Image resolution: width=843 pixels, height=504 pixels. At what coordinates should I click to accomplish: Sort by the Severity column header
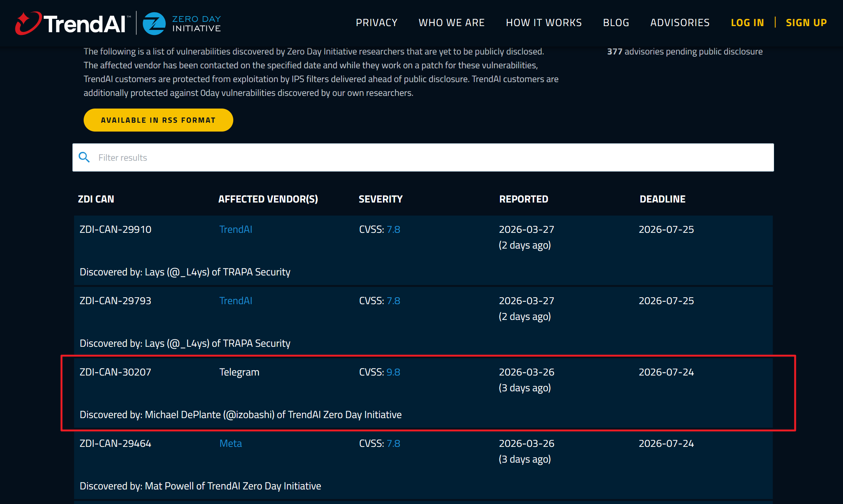(x=380, y=199)
